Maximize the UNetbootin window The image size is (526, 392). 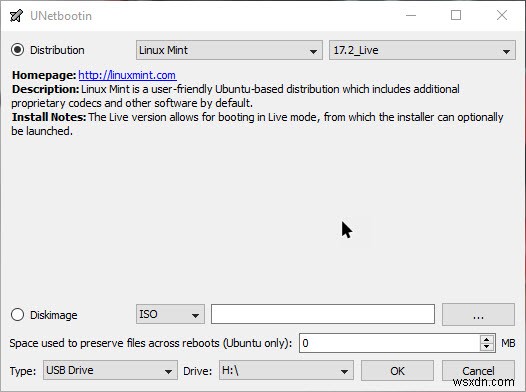click(456, 15)
